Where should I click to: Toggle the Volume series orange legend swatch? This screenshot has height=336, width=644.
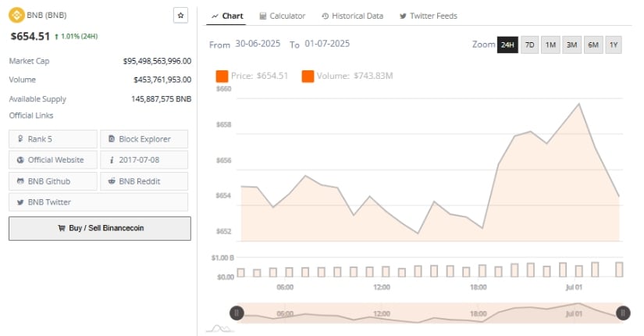coord(308,76)
